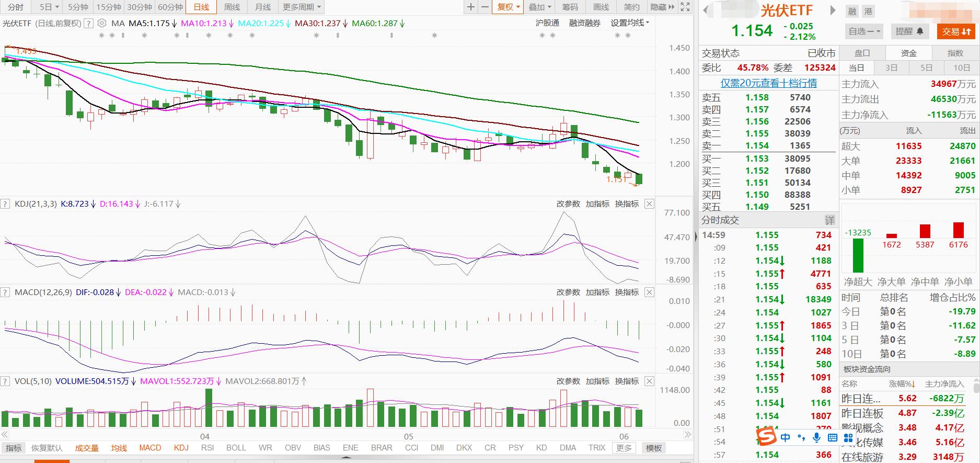Open the 更多周期 dropdown
The image size is (980, 463).
302,7
